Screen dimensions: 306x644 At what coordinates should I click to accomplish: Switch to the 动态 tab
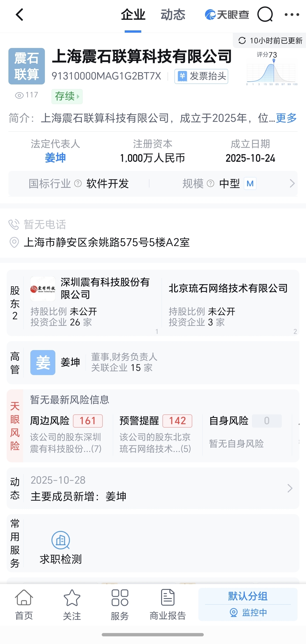(x=173, y=15)
